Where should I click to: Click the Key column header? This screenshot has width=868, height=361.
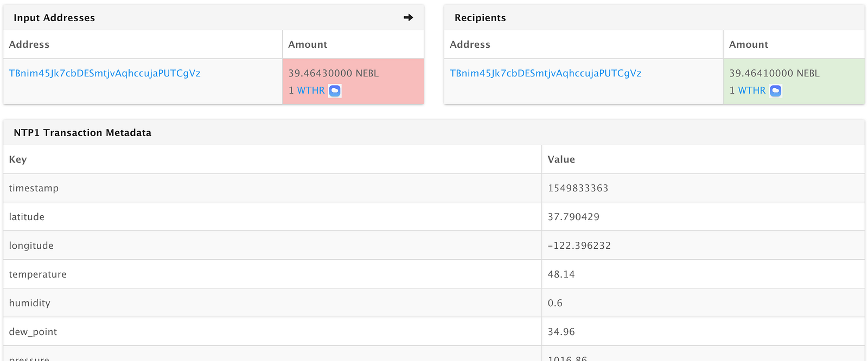point(18,159)
